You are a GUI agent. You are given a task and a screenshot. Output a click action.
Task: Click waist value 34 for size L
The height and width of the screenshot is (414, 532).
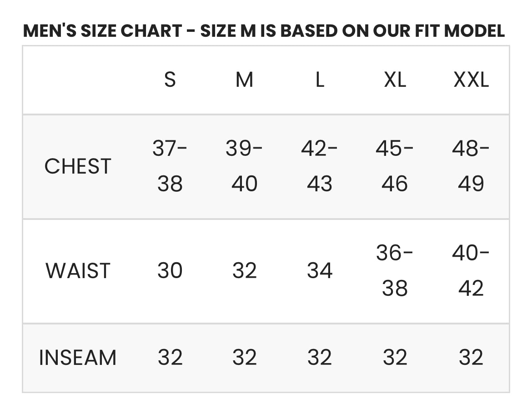click(320, 271)
